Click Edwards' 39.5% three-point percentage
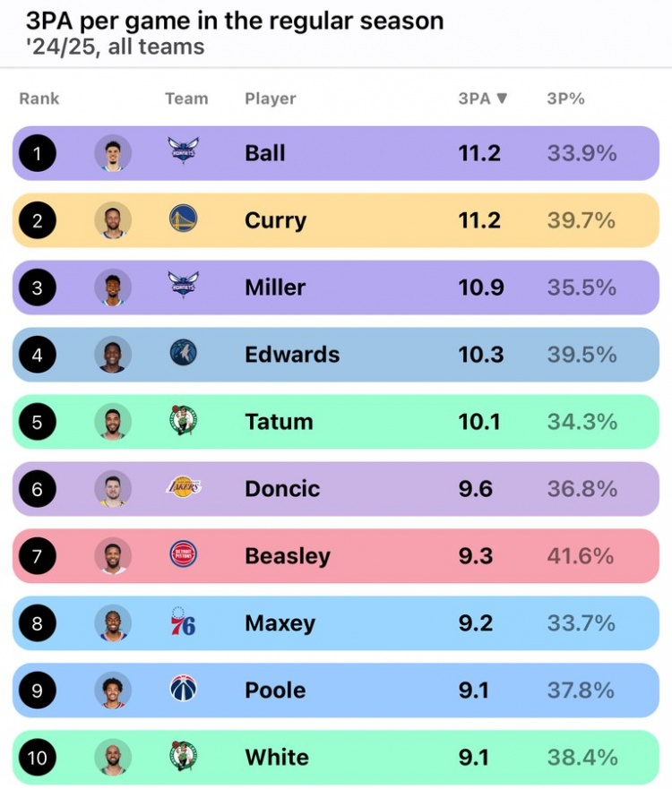Image resolution: width=672 pixels, height=789 pixels. [x=582, y=354]
